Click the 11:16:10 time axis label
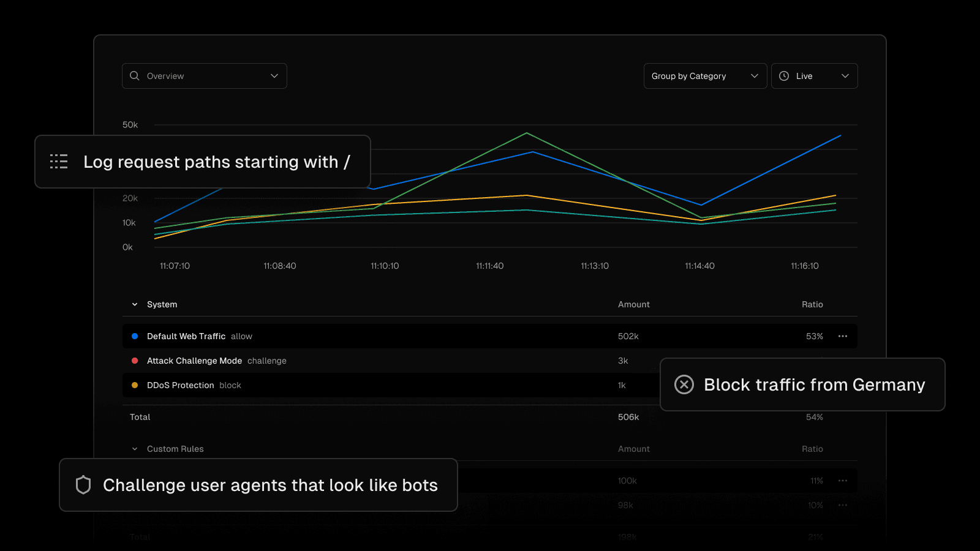This screenshot has width=980, height=551. (x=805, y=266)
